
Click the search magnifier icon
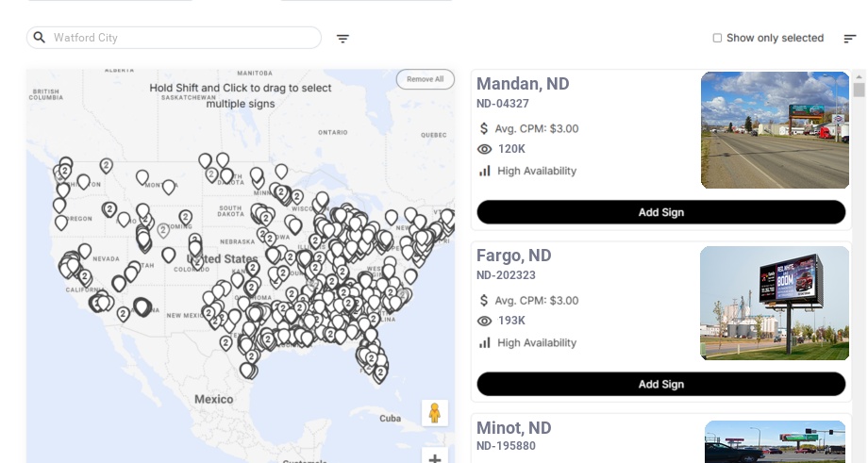[39, 38]
